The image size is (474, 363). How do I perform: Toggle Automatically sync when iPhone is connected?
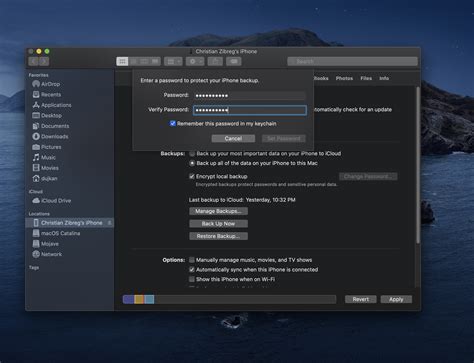[x=192, y=270]
